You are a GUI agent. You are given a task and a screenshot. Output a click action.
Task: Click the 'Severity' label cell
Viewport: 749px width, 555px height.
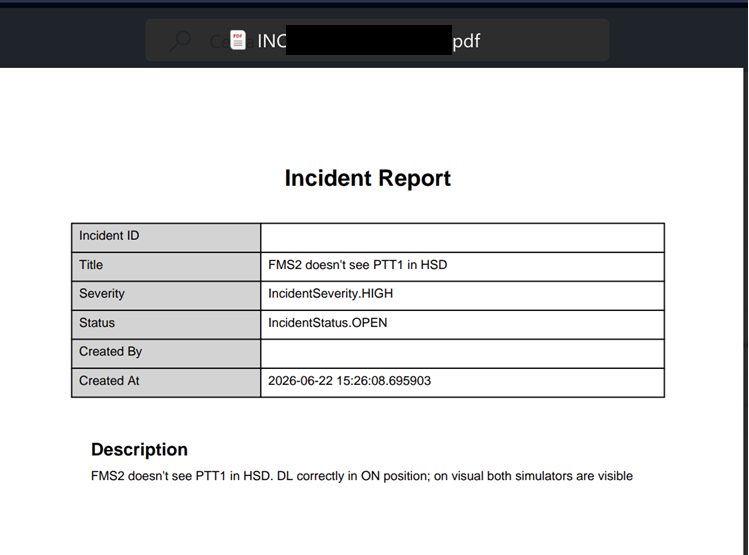point(166,296)
